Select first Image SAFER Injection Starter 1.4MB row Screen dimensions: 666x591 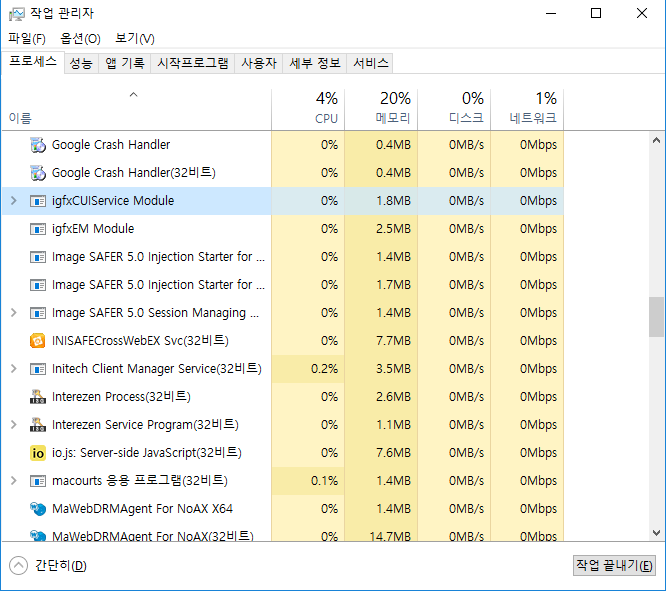click(282, 257)
